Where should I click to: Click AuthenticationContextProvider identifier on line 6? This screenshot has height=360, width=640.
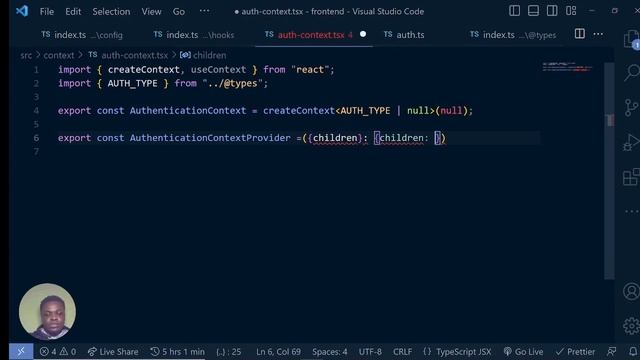[x=210, y=138]
